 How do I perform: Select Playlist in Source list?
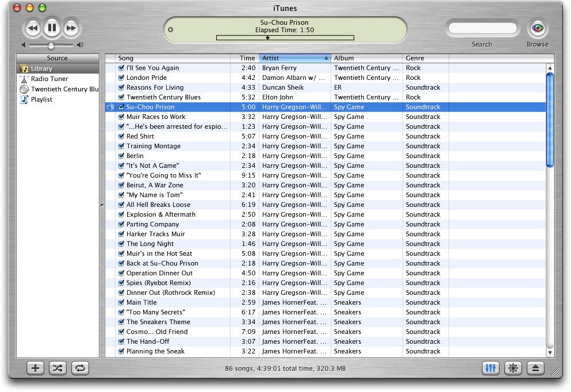tap(58, 99)
